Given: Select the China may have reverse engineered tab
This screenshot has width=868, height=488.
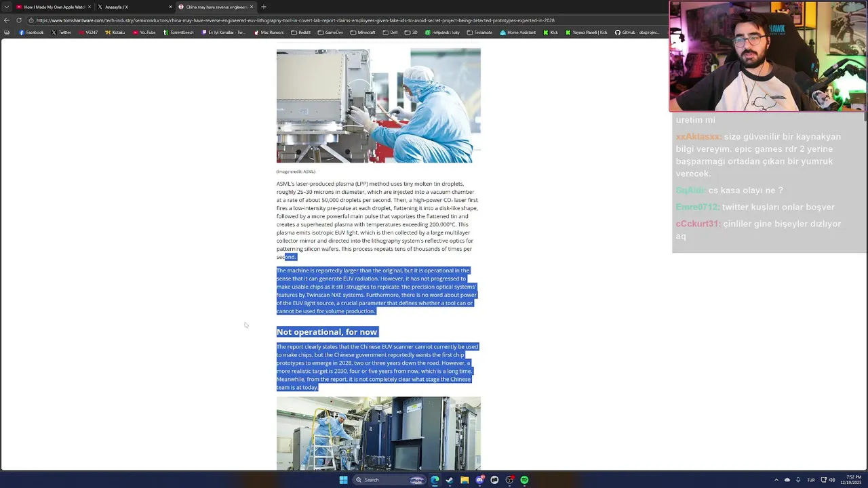Looking at the screenshot, I should (x=216, y=7).
